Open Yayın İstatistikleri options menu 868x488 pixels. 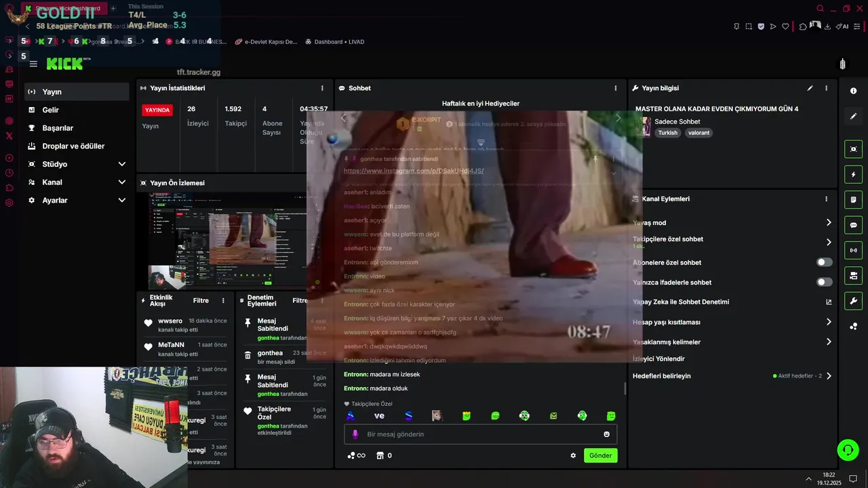coord(322,88)
